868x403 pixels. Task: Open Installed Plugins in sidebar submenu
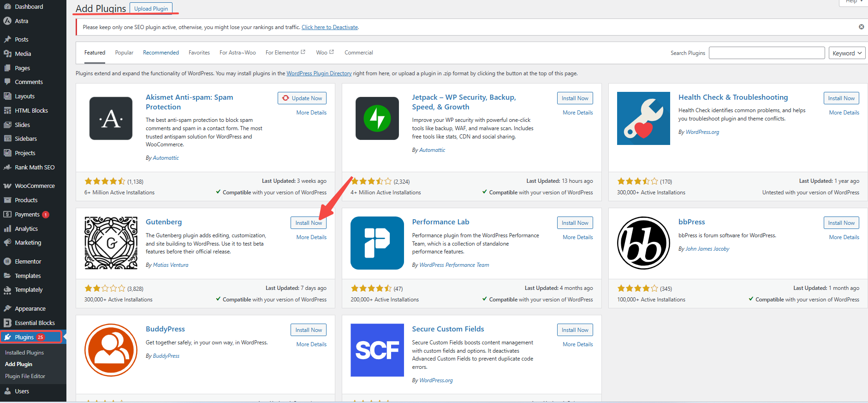tap(24, 353)
